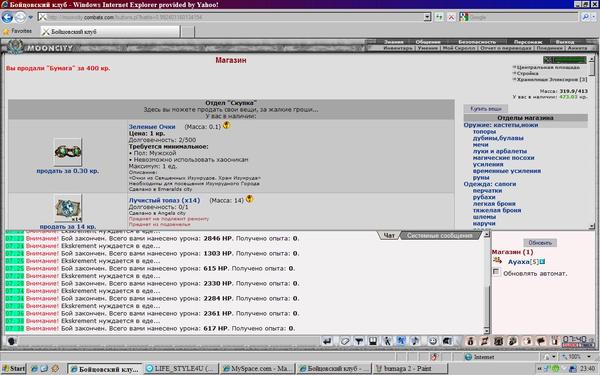
Task: Click the funnel filter icon in chat toolbar
Action: click(x=359, y=341)
